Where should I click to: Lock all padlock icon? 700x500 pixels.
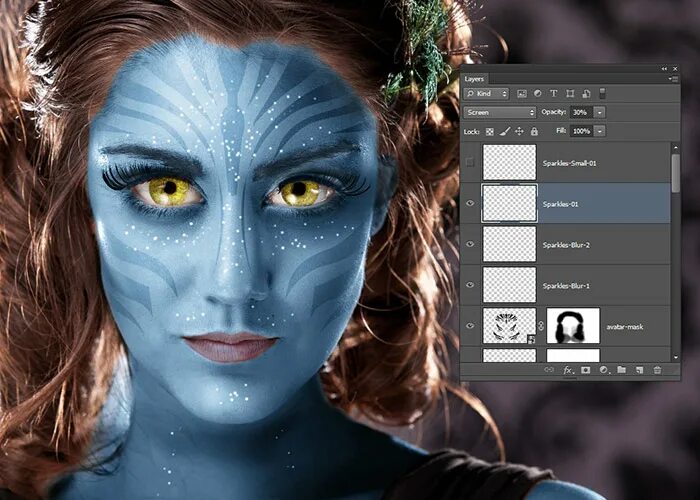point(534,131)
